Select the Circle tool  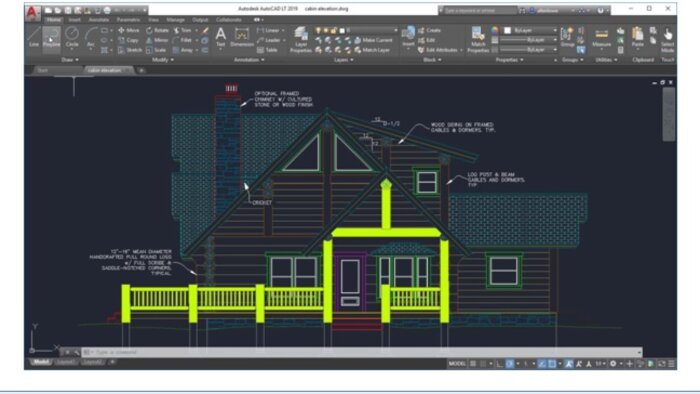[72, 37]
